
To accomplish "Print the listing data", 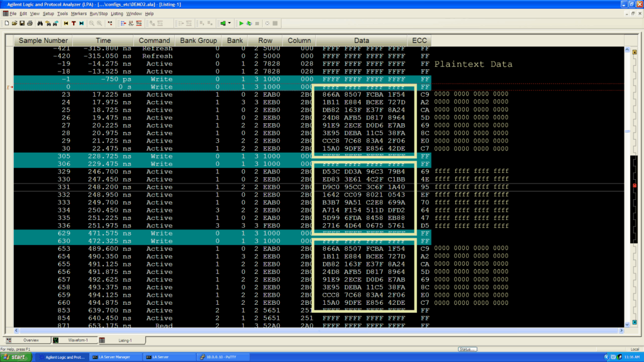I will coord(30,23).
